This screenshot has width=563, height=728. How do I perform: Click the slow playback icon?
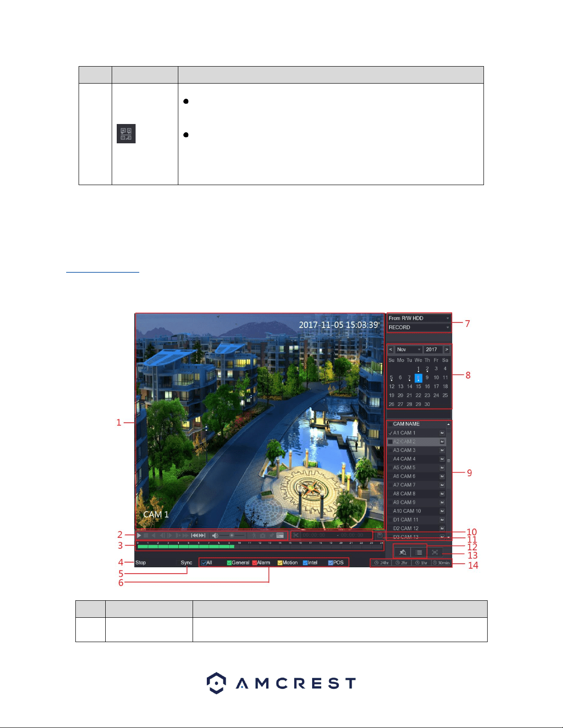tap(177, 536)
